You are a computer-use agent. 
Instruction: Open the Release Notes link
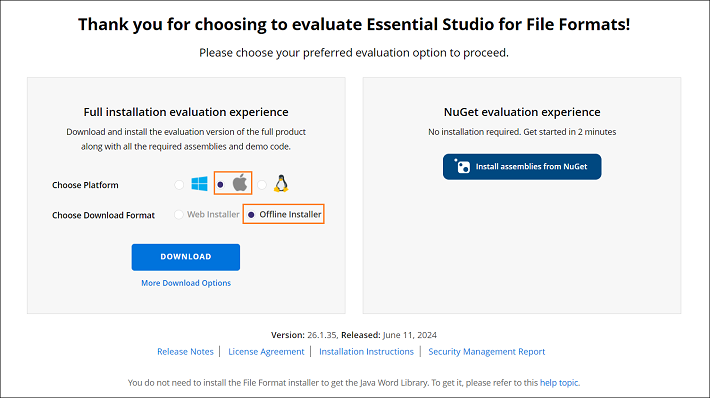pos(185,352)
